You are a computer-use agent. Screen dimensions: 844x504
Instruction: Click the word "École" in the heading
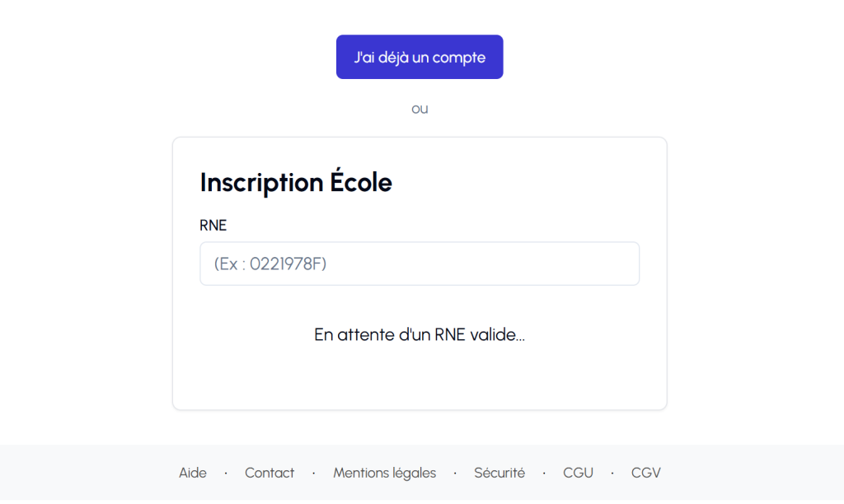(361, 182)
